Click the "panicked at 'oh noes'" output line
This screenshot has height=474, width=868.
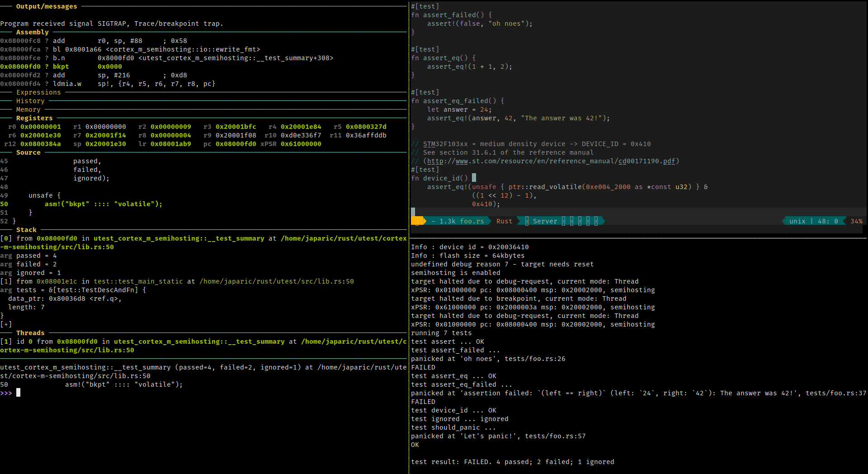pos(488,359)
